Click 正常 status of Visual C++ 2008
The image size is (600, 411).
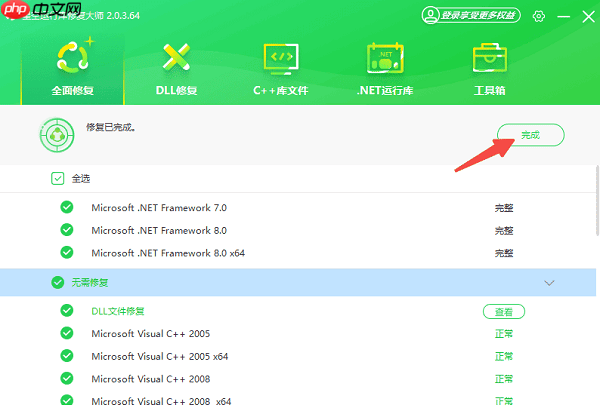click(504, 379)
